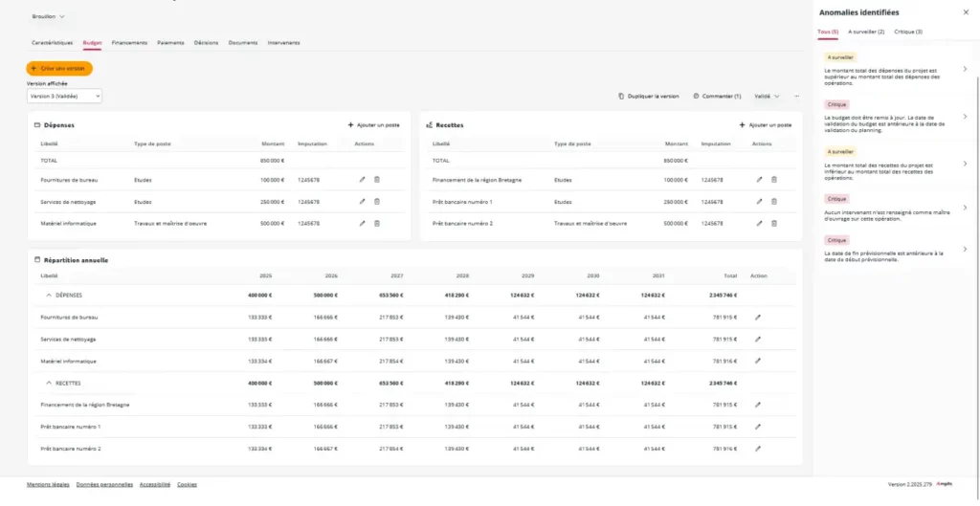This screenshot has height=506, width=980.
Task: Edit annual split for Prêt bancaire numéro 1
Action: [758, 427]
